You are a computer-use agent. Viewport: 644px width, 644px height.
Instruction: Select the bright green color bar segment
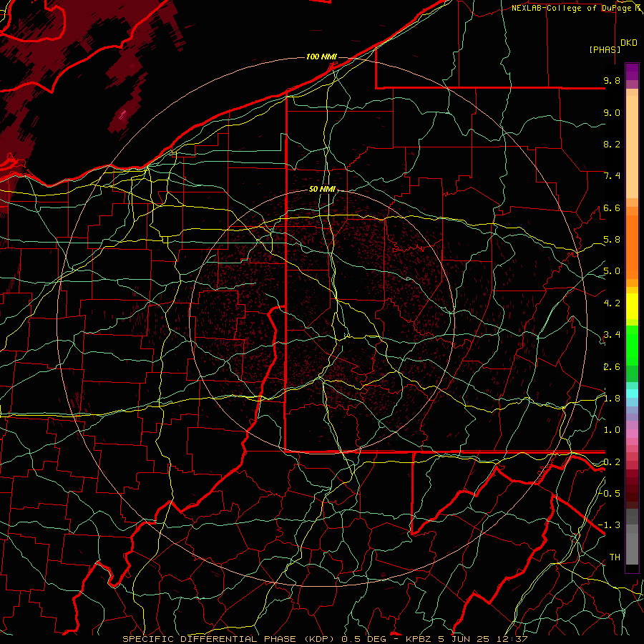(x=632, y=344)
